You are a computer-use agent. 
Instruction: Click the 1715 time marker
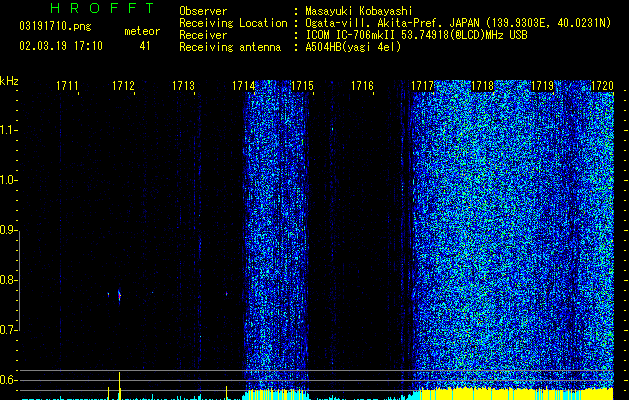point(302,86)
